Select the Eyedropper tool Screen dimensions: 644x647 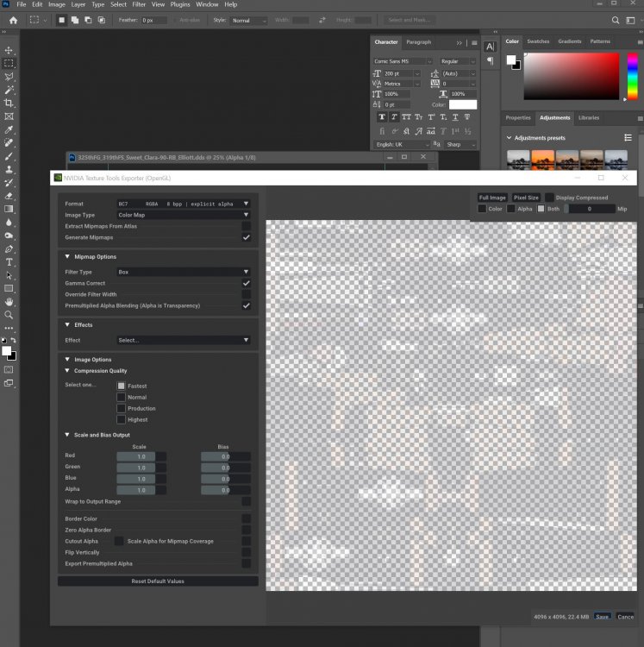coord(9,129)
